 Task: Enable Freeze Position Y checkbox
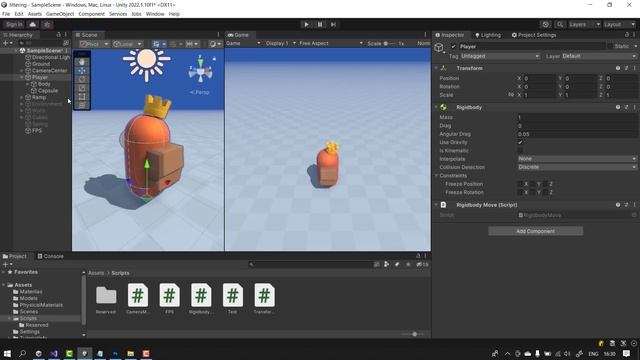pyautogui.click(x=533, y=184)
